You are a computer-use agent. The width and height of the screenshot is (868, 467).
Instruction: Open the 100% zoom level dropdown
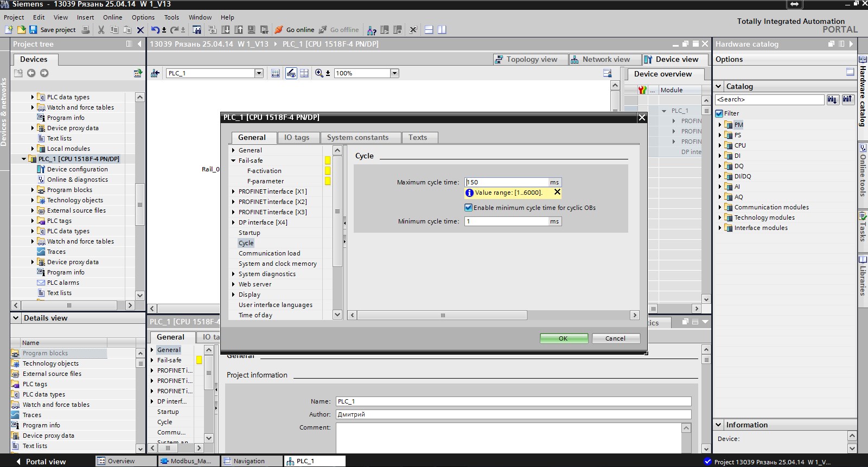(x=394, y=73)
